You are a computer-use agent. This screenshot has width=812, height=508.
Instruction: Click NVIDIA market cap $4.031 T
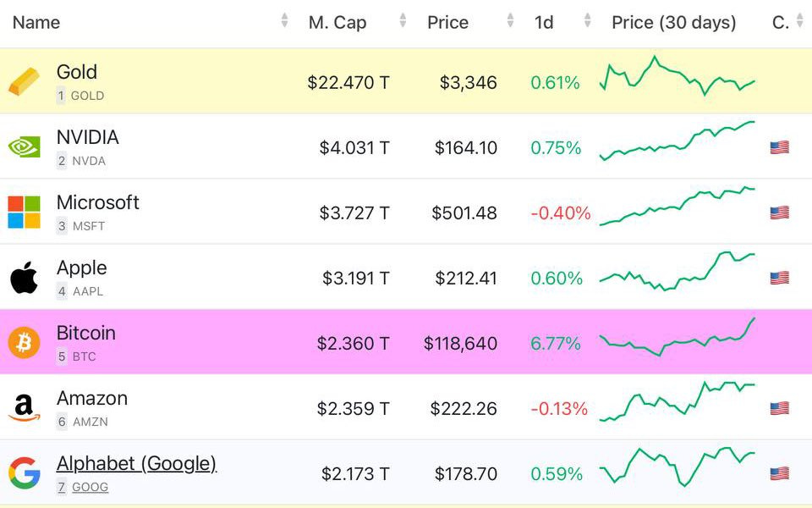click(x=354, y=147)
